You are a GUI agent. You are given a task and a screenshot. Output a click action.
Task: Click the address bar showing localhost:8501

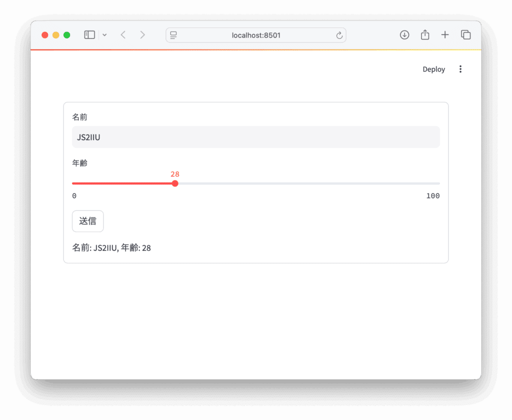256,35
